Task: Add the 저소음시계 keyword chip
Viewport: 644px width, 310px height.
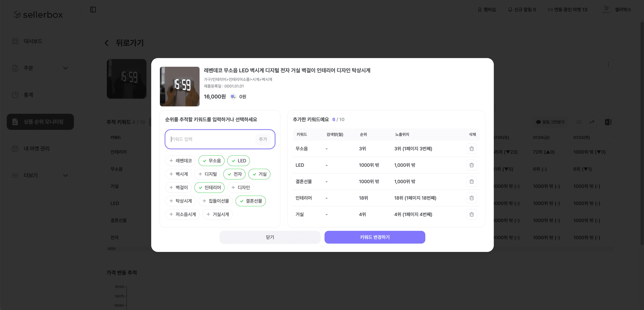Action: click(182, 214)
